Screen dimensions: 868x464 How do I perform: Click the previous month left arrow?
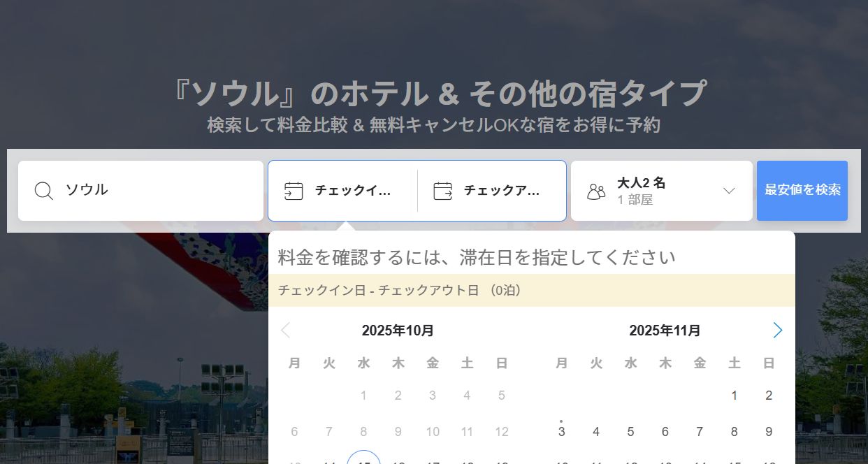coord(285,331)
